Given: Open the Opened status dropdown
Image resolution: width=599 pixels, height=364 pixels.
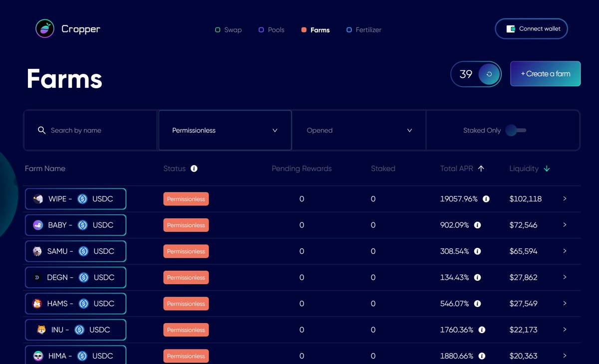Looking at the screenshot, I should (x=359, y=130).
